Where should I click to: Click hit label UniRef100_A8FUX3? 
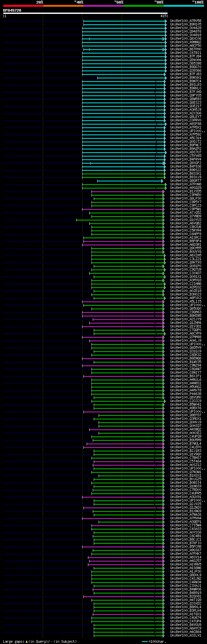point(186,298)
